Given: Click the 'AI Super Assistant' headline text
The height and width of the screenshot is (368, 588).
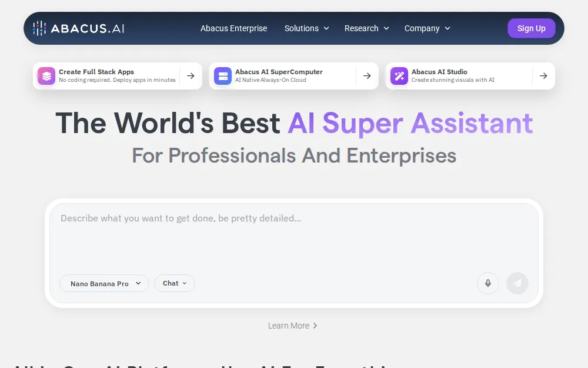Looking at the screenshot, I should [410, 123].
